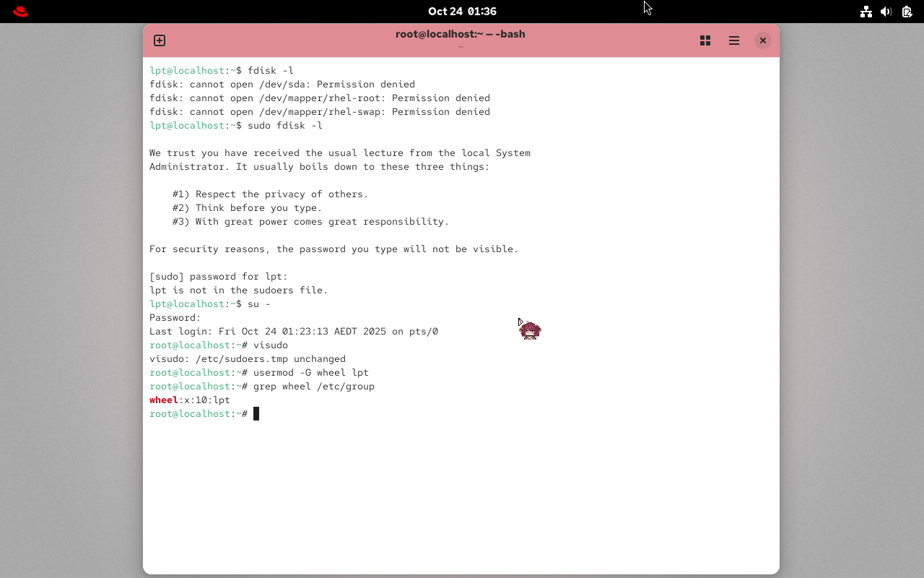Expand the system status tray area
Screen dimensions: 924x578
(x=886, y=11)
